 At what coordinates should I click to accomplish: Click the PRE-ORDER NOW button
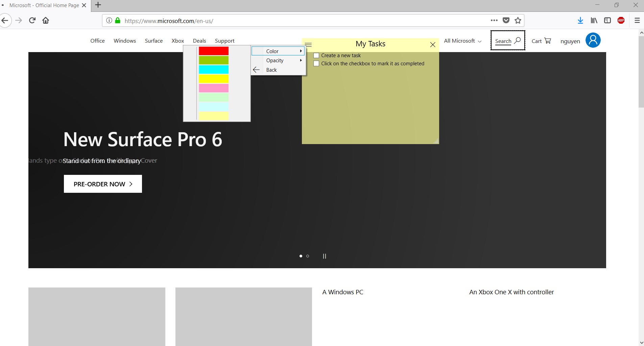point(102,184)
